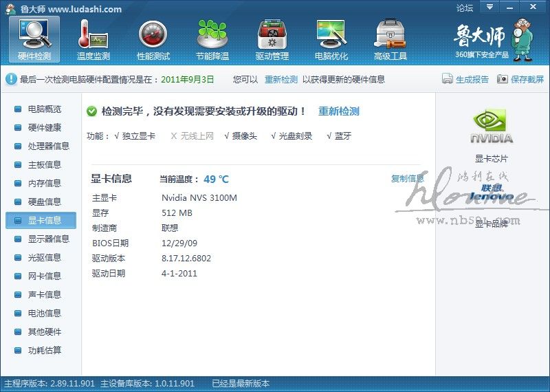Open the 论坛 forum link

tap(465, 8)
